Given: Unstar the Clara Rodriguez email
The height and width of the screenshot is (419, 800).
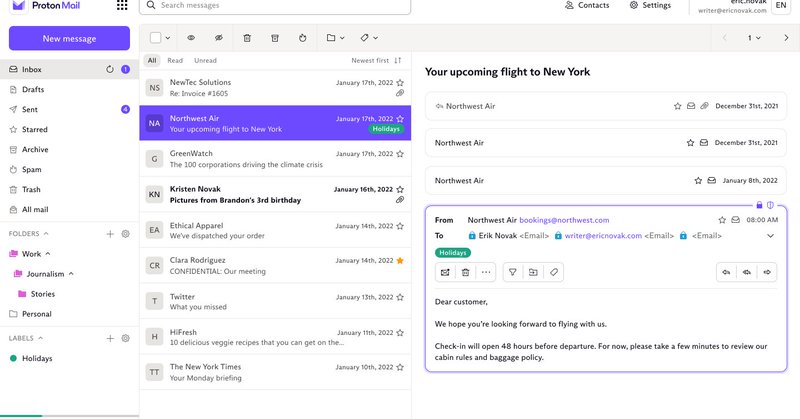Looking at the screenshot, I should click(400, 260).
